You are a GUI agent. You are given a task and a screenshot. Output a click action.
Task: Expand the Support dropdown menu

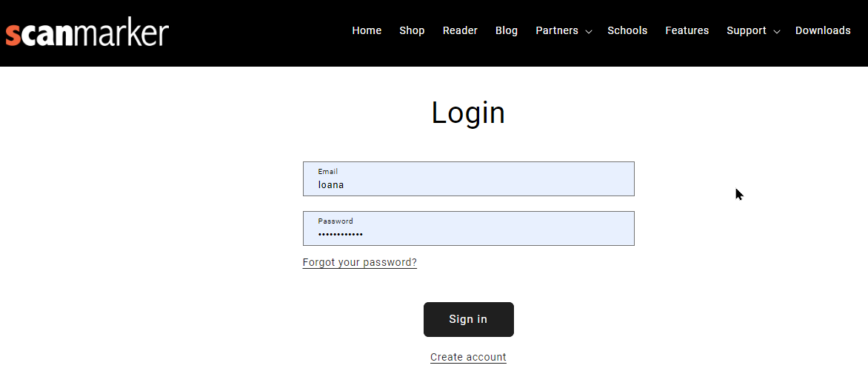753,30
